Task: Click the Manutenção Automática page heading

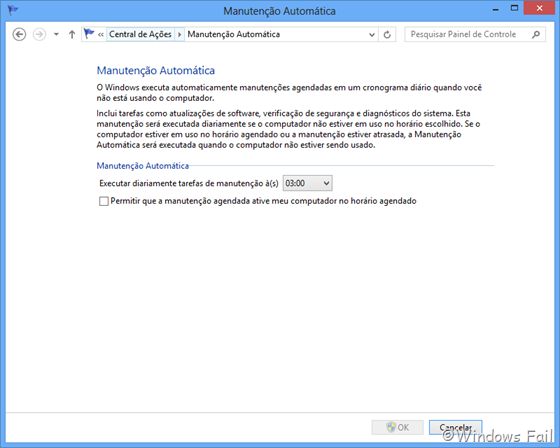Action: 156,70
